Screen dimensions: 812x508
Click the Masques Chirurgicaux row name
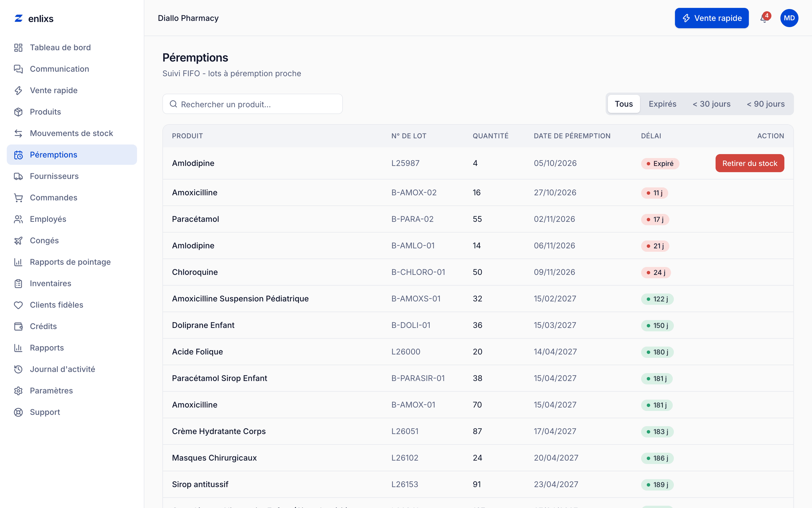(214, 458)
